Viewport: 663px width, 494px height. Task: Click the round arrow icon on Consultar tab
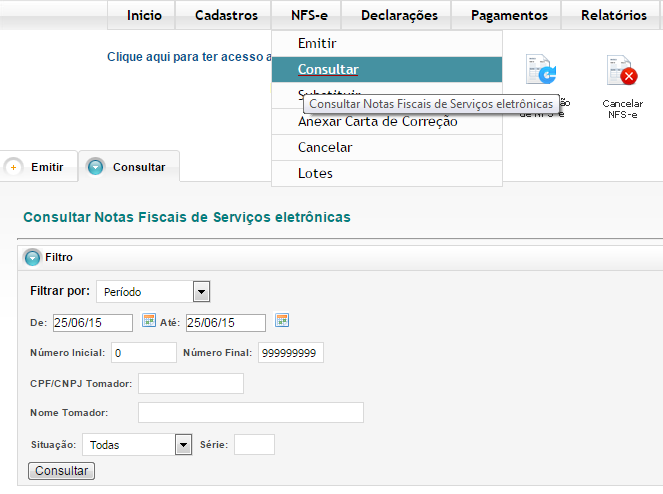pyautogui.click(x=96, y=167)
